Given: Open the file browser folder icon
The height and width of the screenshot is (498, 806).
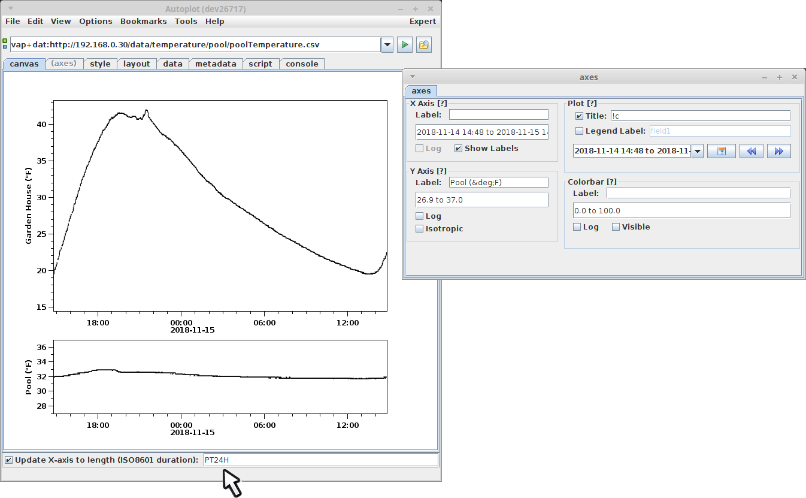Looking at the screenshot, I should point(424,45).
